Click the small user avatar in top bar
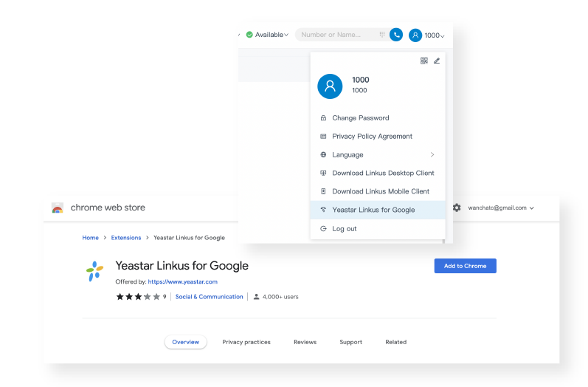Image resolution: width=588 pixels, height=387 pixels. coord(415,35)
